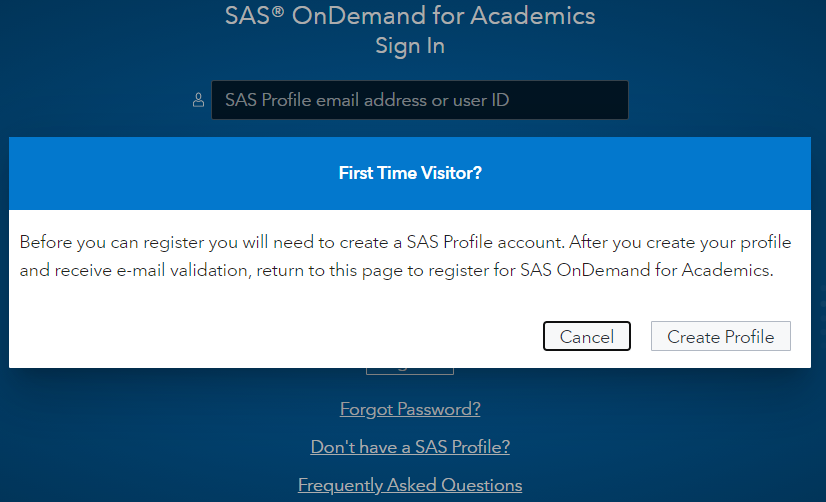The image size is (826, 502).
Task: Focus the SAS Profile email address field
Action: coord(420,100)
